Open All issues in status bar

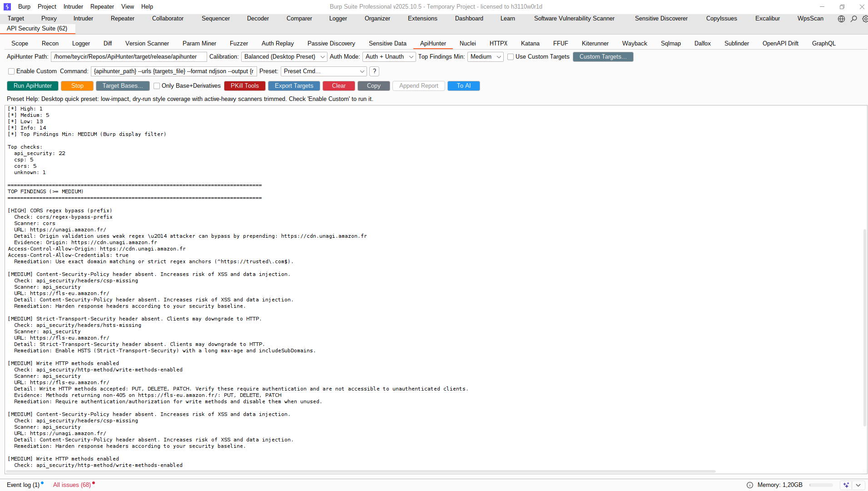click(x=72, y=485)
